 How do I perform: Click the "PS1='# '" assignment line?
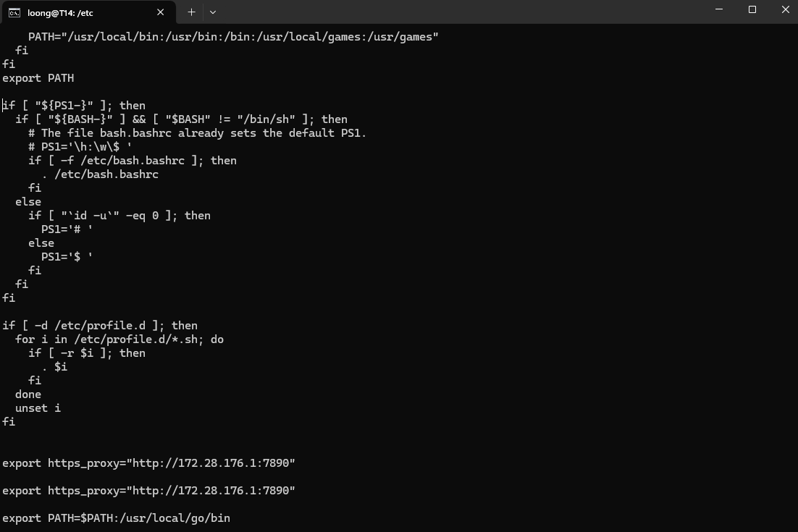pyautogui.click(x=67, y=229)
